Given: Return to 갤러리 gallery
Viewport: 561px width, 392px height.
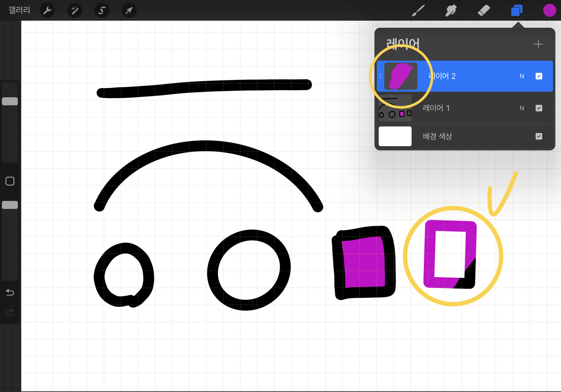Looking at the screenshot, I should tap(19, 10).
